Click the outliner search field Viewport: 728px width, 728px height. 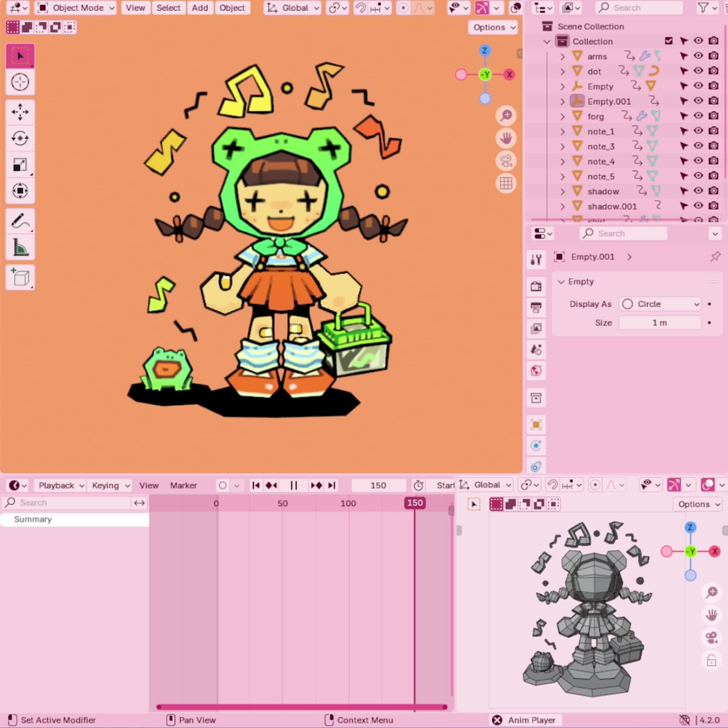click(639, 8)
